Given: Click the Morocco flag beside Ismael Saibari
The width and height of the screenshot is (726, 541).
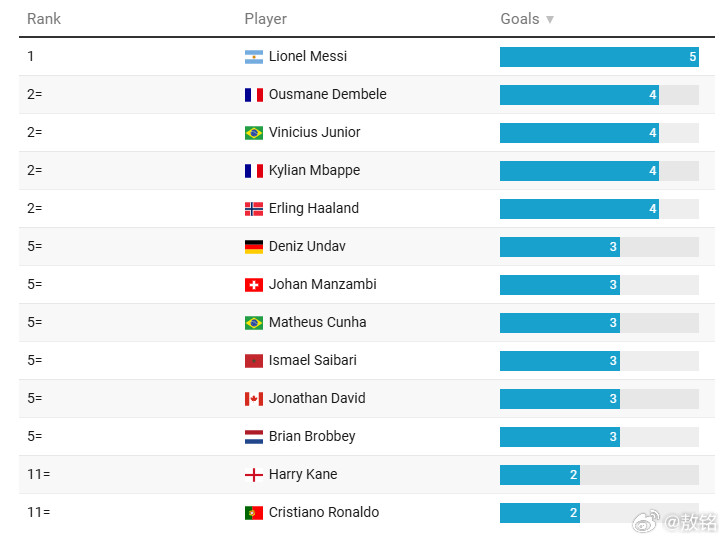Looking at the screenshot, I should [254, 361].
